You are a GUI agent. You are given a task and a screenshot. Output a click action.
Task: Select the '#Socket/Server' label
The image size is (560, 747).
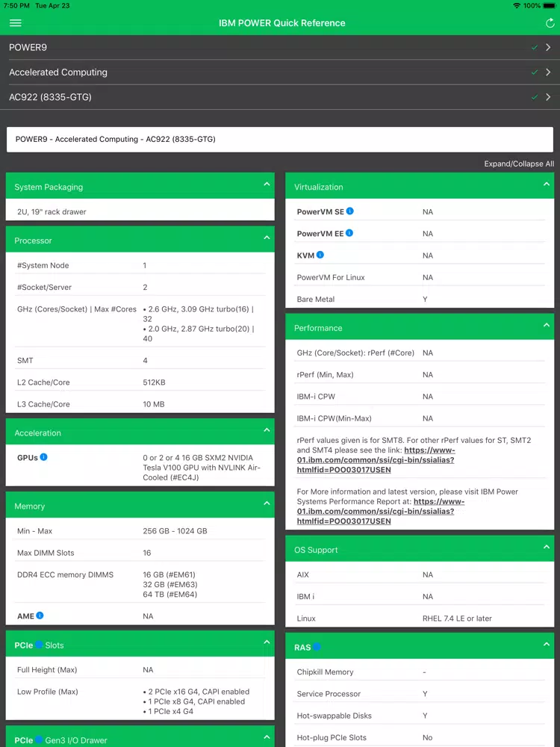tap(44, 287)
